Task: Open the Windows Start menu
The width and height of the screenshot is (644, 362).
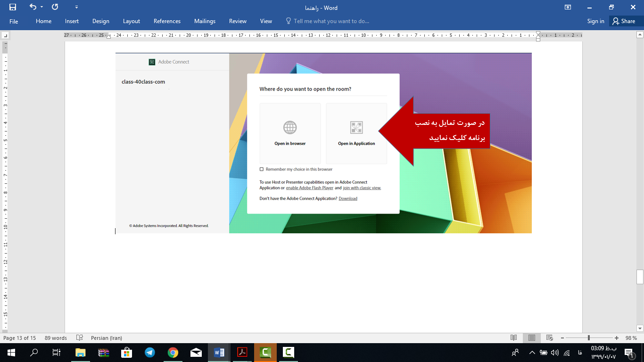Action: 11,353
